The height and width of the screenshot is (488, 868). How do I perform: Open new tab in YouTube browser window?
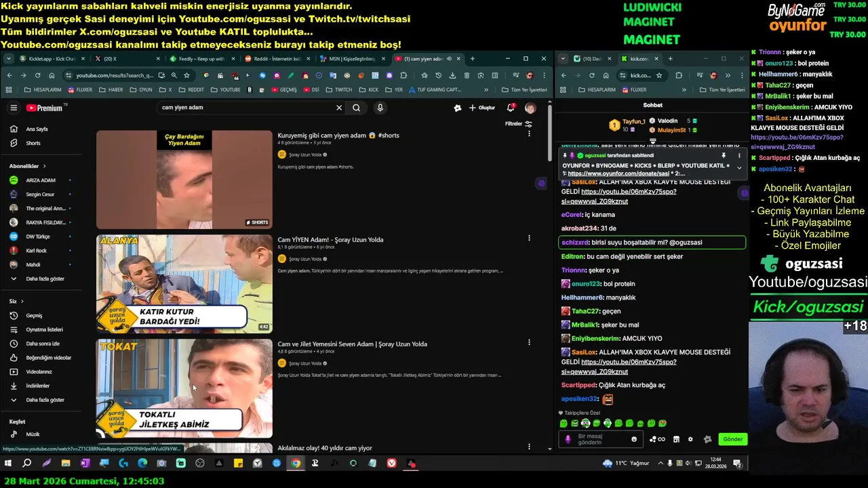tap(472, 59)
